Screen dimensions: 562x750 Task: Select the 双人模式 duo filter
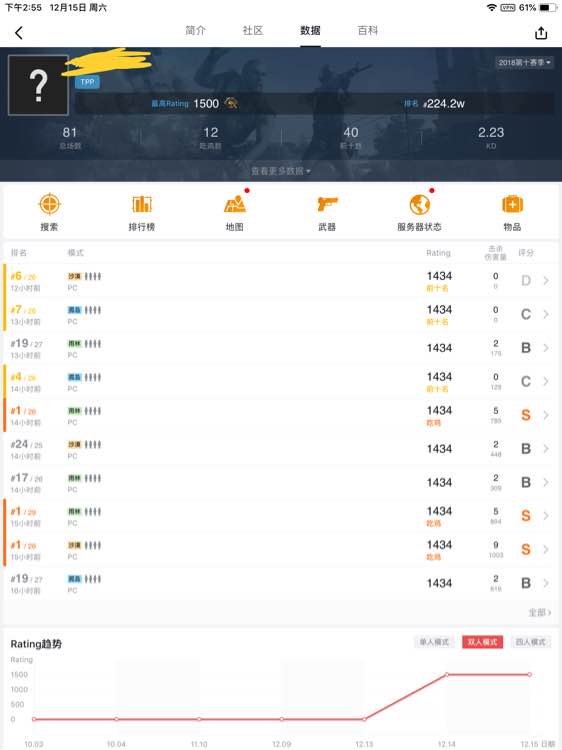pyautogui.click(x=482, y=642)
